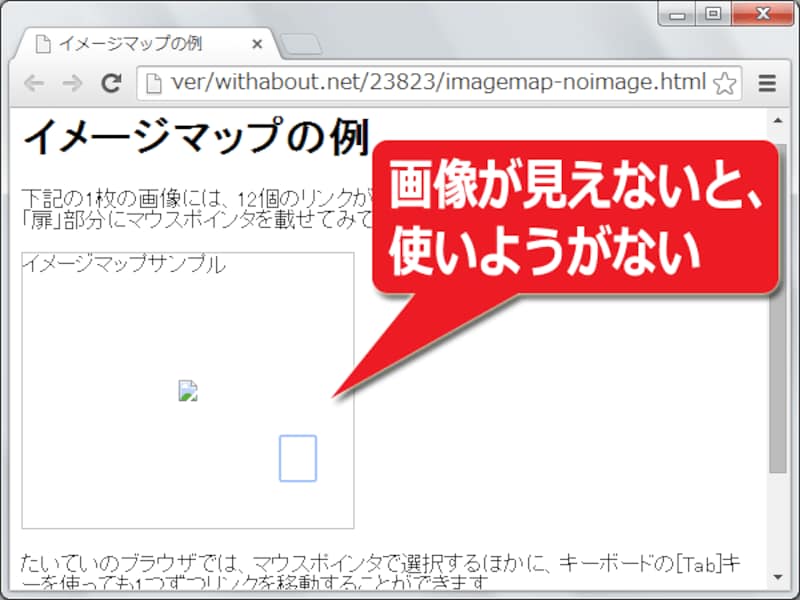Navigate forward with the right arrow icon

[x=69, y=85]
